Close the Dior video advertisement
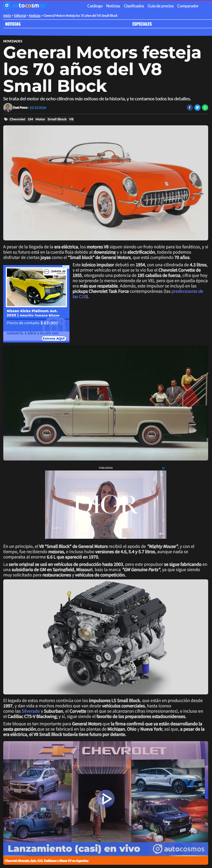 [162, 475]
